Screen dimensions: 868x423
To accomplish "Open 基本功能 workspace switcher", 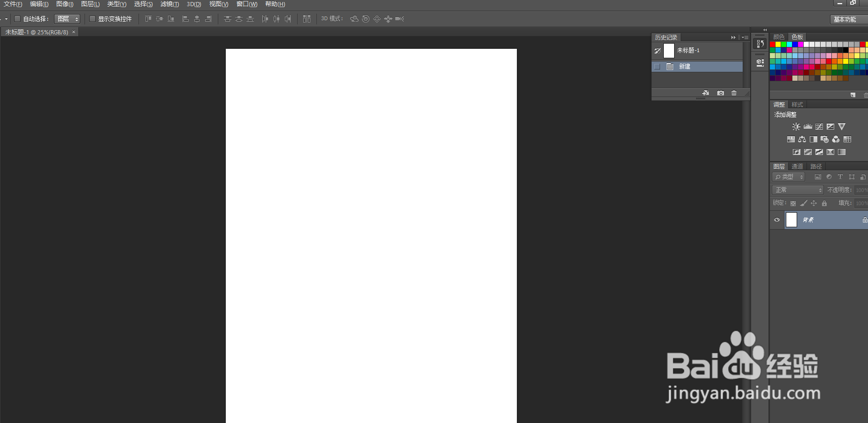I will coord(849,19).
